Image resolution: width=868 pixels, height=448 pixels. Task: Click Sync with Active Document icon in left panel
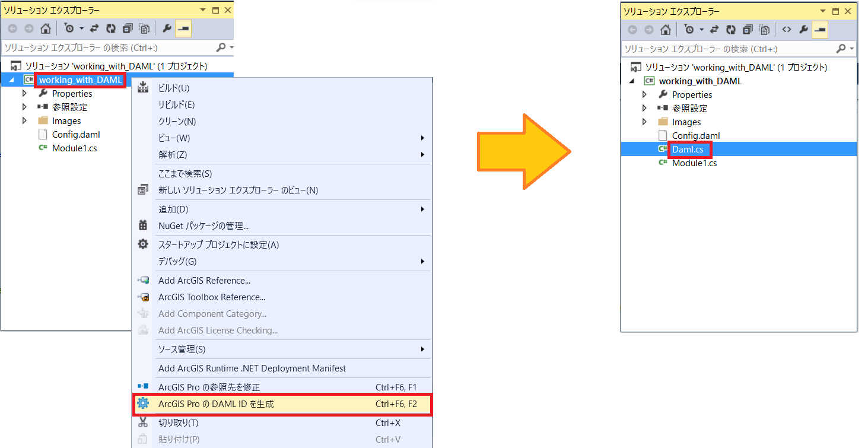point(95,28)
